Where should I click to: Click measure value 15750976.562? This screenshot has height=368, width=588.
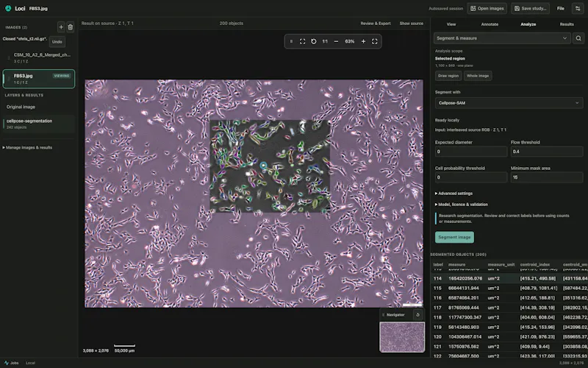464,347
